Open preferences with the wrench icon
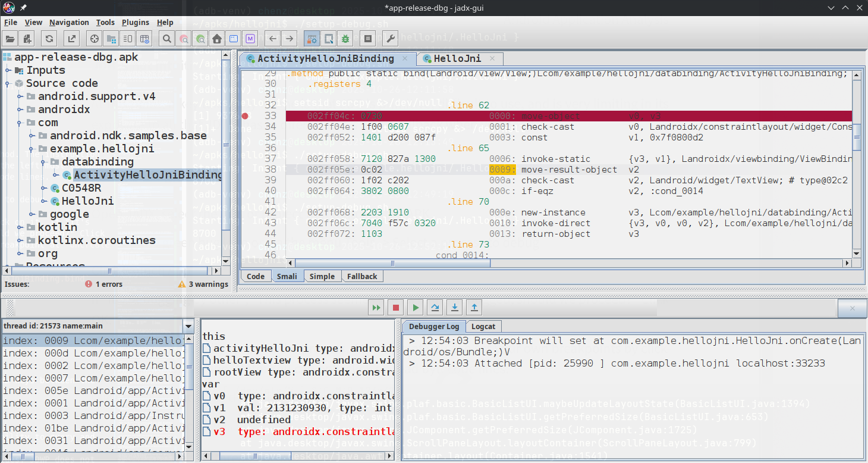This screenshot has height=463, width=868. point(391,39)
